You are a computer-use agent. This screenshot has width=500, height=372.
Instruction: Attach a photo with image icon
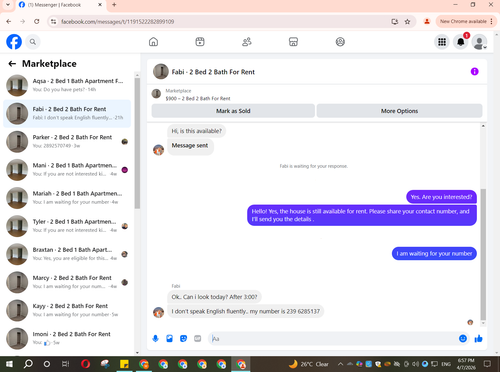pyautogui.click(x=169, y=339)
